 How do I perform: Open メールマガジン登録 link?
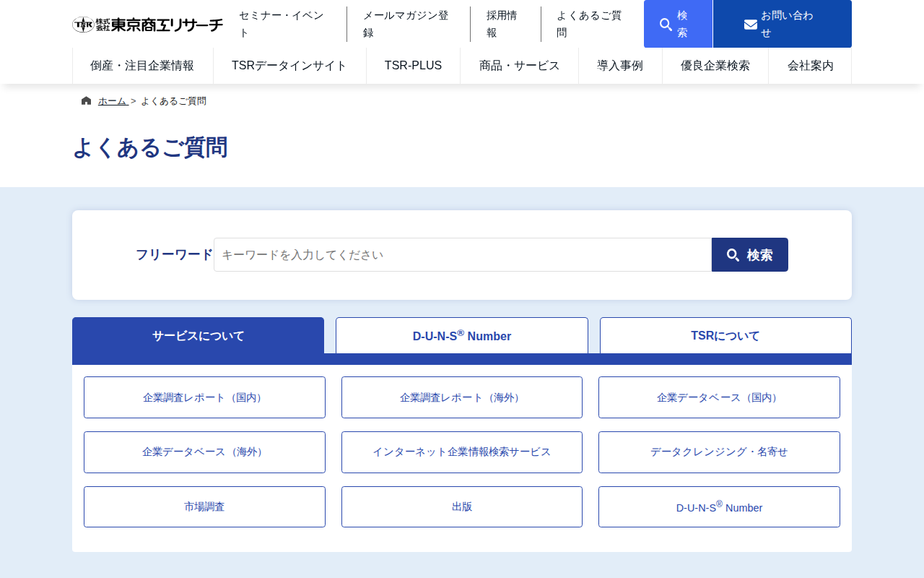point(399,24)
